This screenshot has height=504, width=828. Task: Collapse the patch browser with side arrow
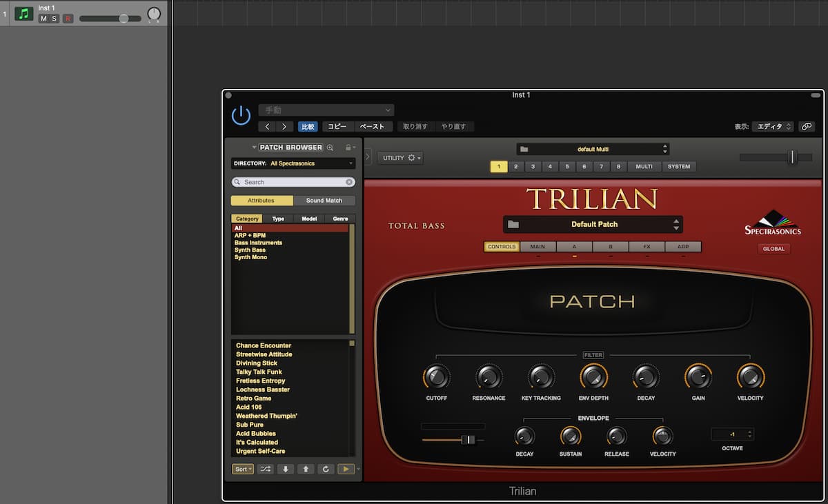(368, 157)
